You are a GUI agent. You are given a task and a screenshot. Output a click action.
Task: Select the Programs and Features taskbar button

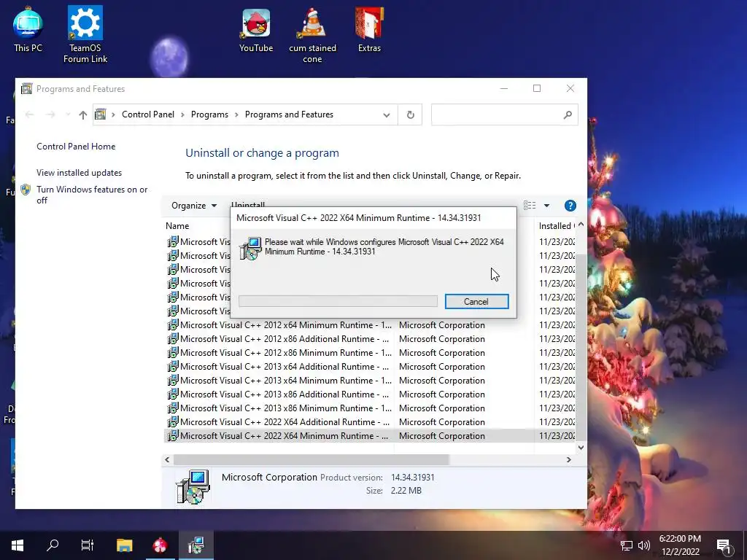tap(196, 545)
